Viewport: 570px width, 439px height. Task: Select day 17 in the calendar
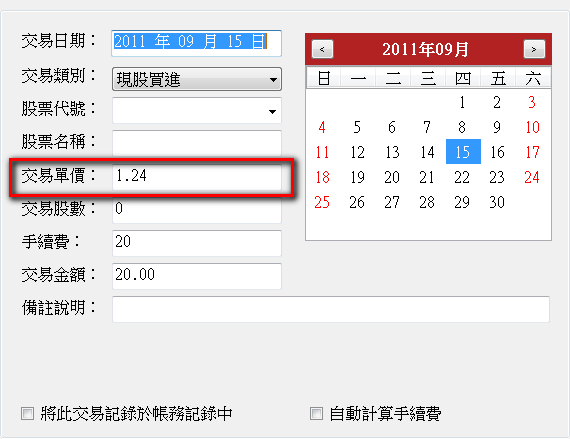[x=532, y=152]
